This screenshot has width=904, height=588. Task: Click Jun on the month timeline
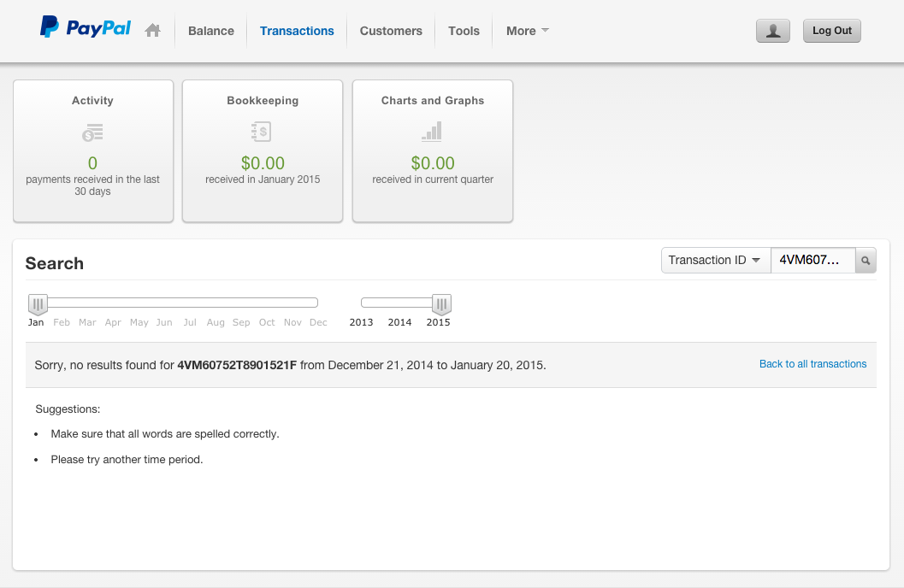click(x=164, y=322)
